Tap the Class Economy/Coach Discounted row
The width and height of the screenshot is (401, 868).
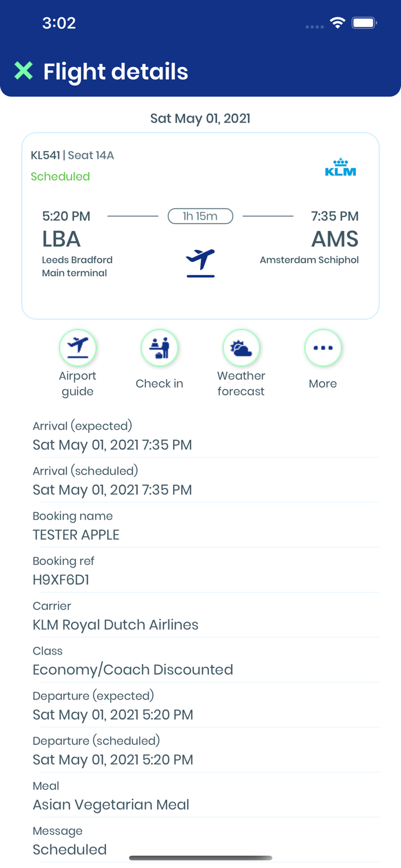[205, 661]
